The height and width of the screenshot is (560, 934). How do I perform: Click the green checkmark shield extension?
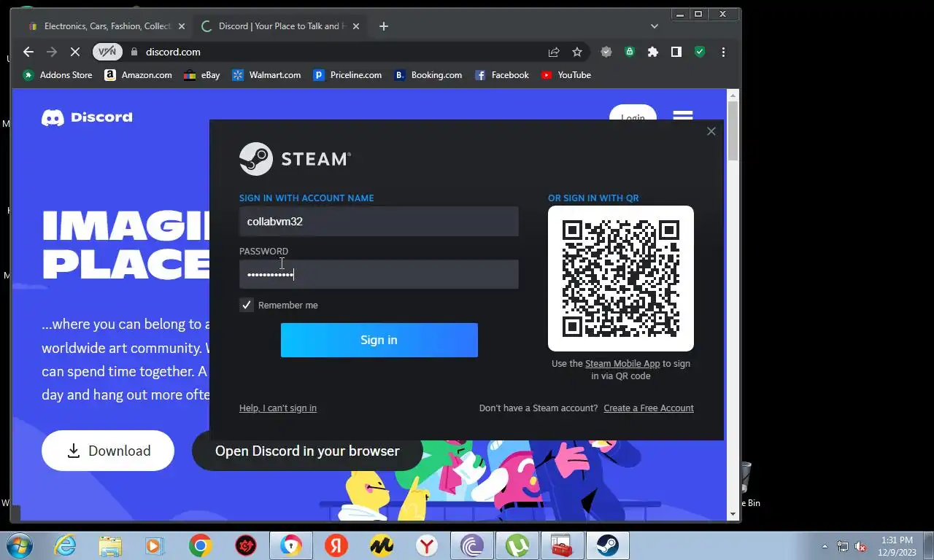click(700, 52)
